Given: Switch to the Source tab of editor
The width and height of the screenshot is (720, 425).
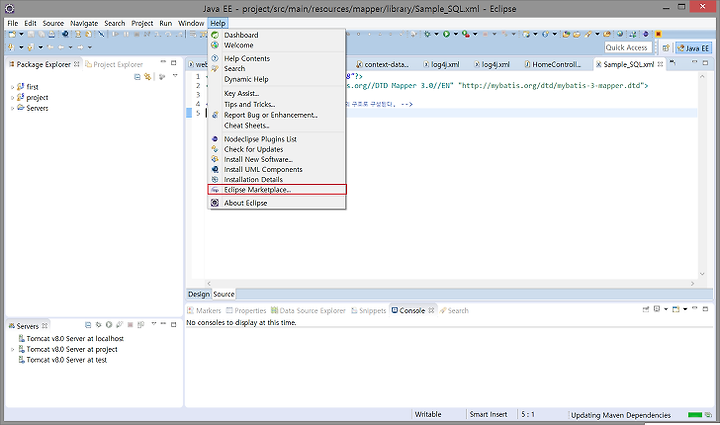Looking at the screenshot, I should pyautogui.click(x=224, y=294).
